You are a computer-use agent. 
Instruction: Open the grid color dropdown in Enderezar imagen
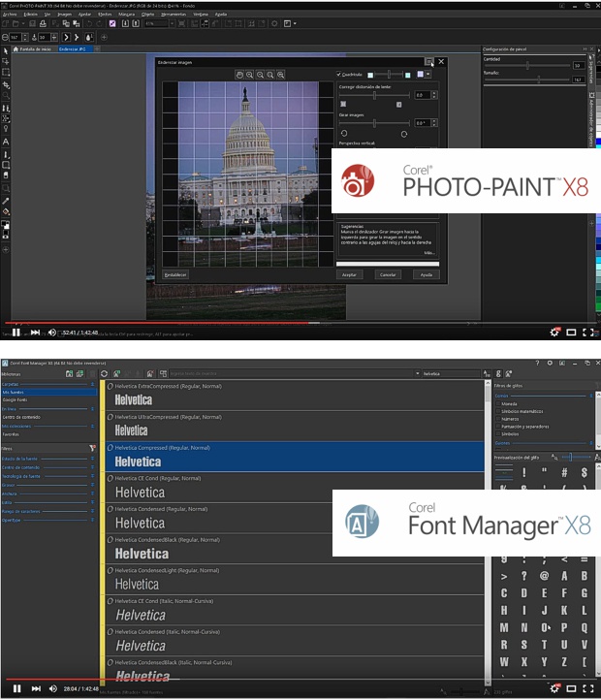428,74
